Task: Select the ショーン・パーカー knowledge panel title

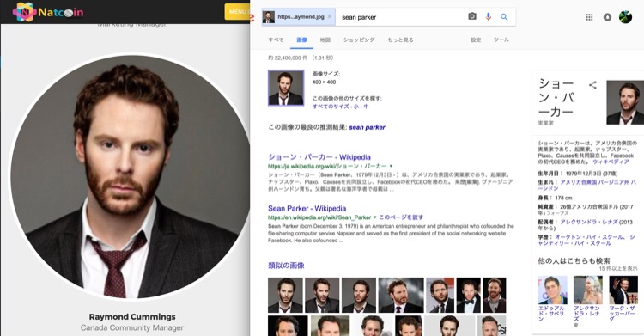Action: (x=556, y=98)
